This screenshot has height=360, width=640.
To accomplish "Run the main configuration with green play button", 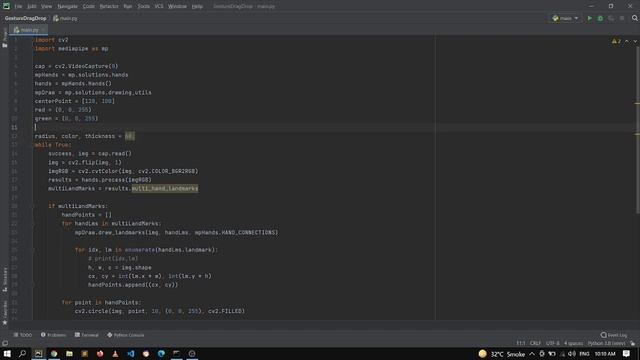I will click(589, 18).
